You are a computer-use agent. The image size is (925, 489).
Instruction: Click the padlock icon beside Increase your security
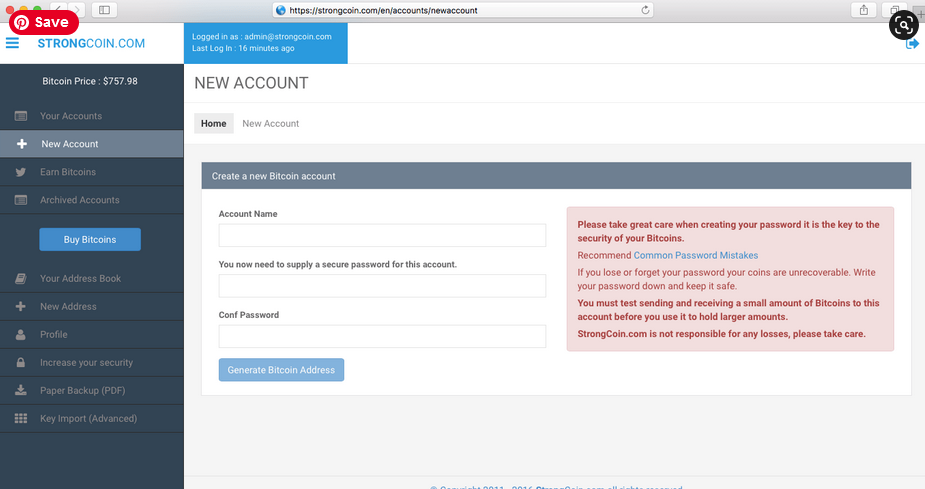(x=21, y=363)
